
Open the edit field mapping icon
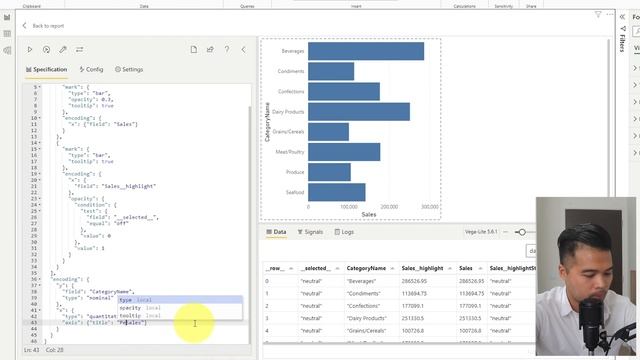80,49
